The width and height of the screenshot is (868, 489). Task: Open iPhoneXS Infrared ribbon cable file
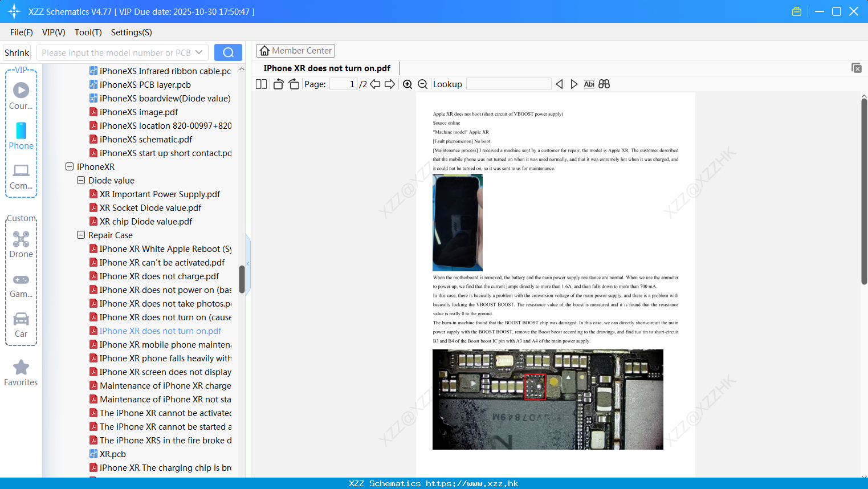click(x=160, y=71)
